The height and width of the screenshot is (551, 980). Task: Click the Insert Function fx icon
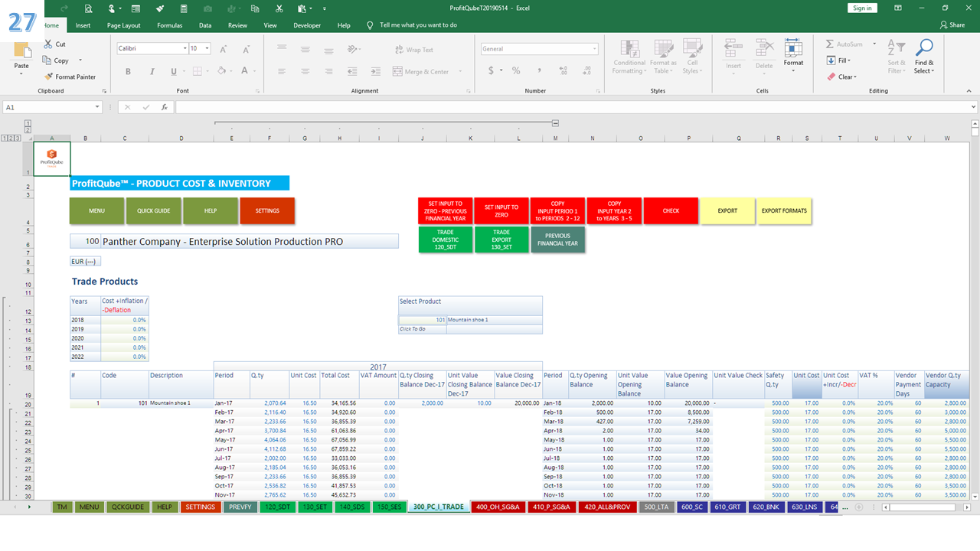click(x=164, y=108)
